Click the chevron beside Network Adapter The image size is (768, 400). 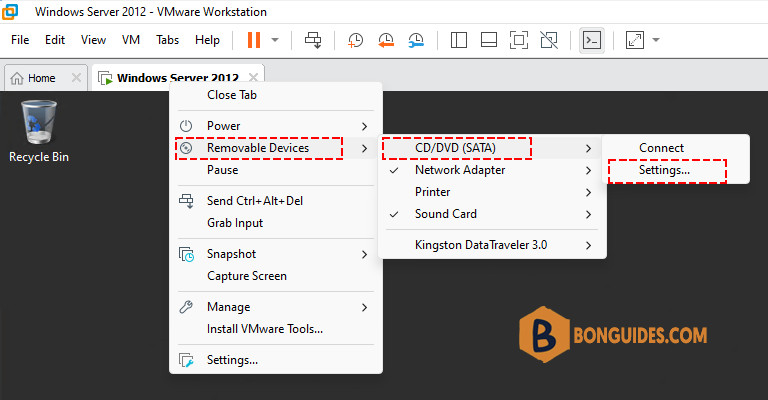[588, 170]
